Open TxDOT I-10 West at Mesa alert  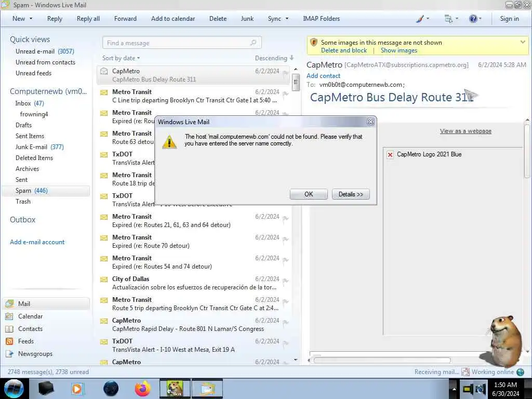(x=194, y=345)
